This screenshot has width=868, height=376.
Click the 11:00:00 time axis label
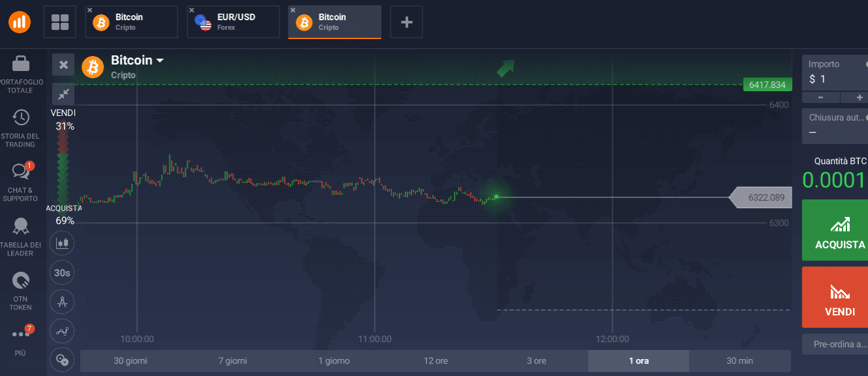coord(375,339)
